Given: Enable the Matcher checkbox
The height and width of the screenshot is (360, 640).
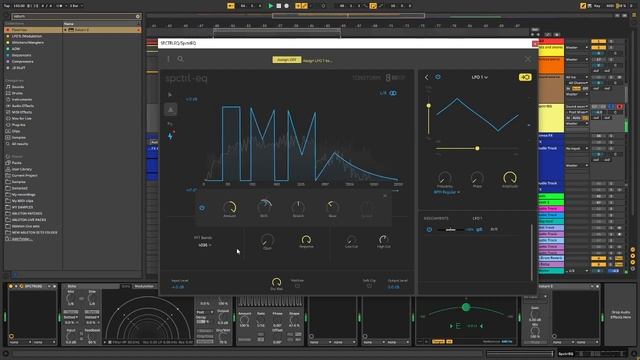Looking at the screenshot, I should point(297,286).
